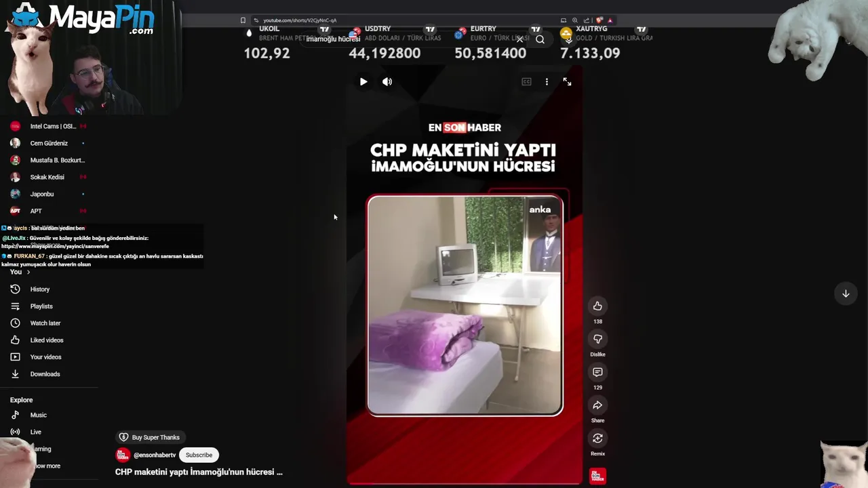
Task: Play the paused Shorts video
Action: point(363,81)
